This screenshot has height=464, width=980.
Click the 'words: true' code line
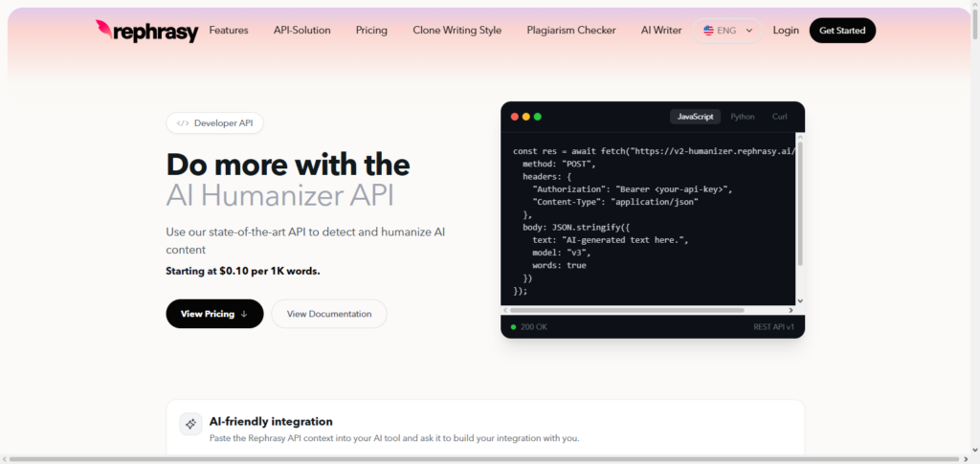coord(559,265)
